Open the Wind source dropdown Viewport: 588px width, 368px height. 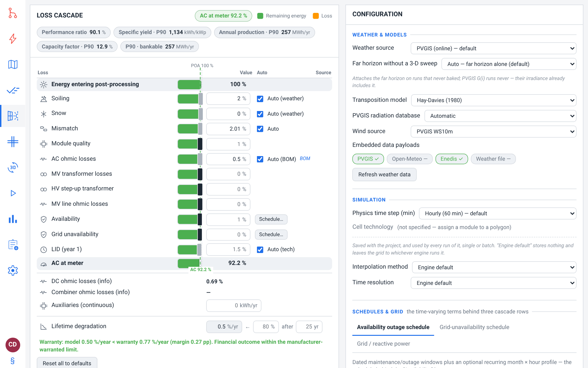493,132
